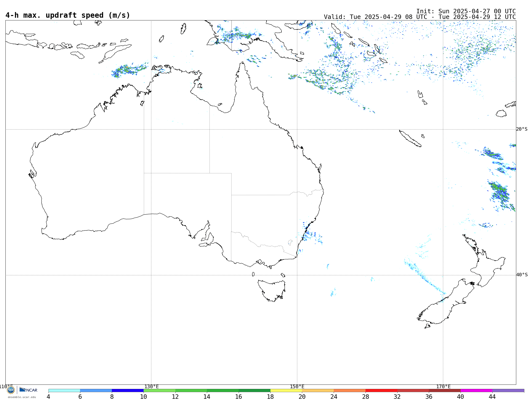
Task: Click the '4-h max. updraft speed (m/s)' title
Action: click(x=68, y=15)
